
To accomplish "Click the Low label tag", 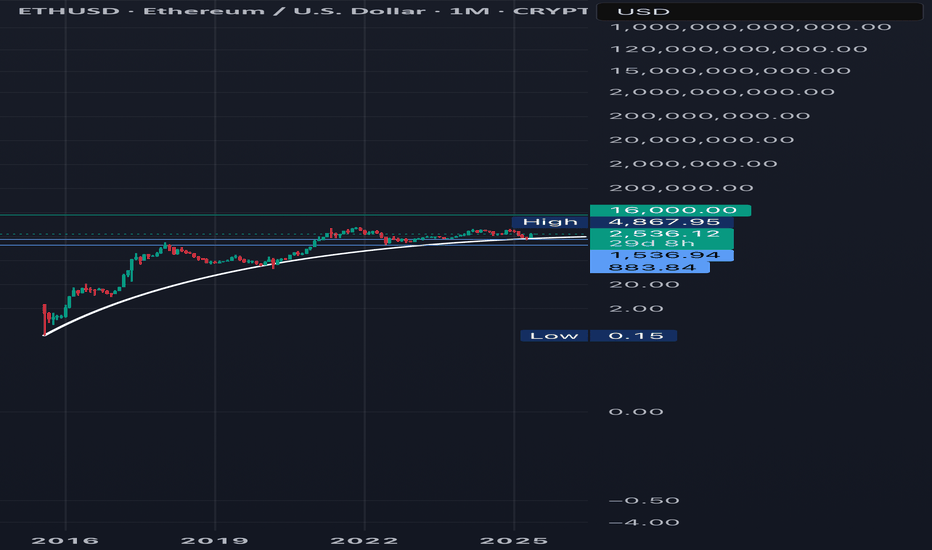I will point(554,336).
